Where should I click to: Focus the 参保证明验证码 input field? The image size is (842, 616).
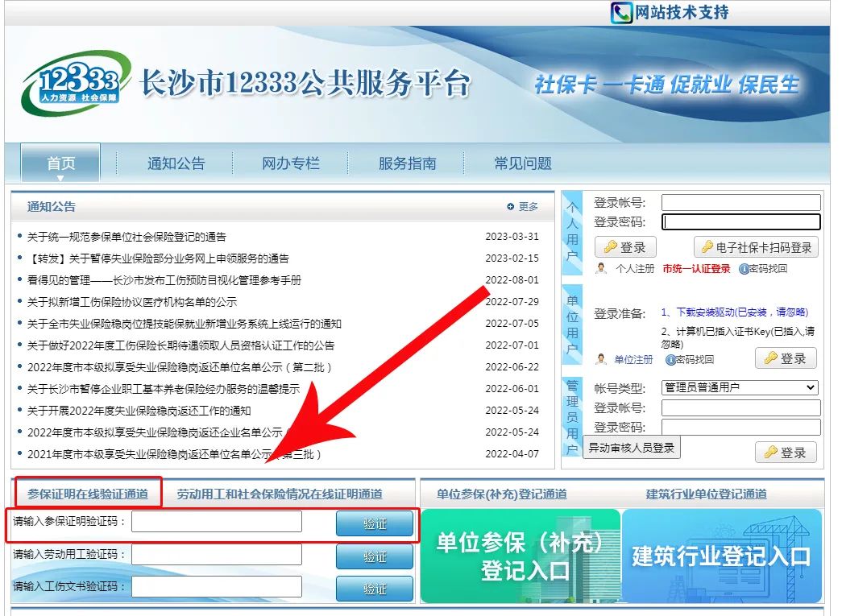(x=217, y=522)
